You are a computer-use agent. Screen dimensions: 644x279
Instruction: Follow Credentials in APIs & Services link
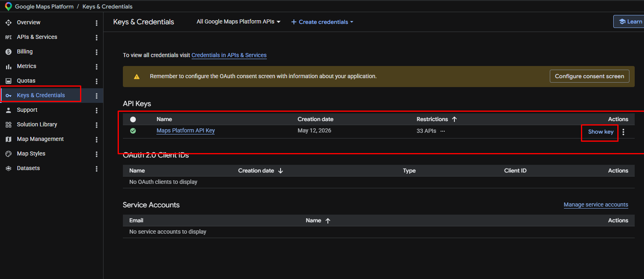coord(229,55)
